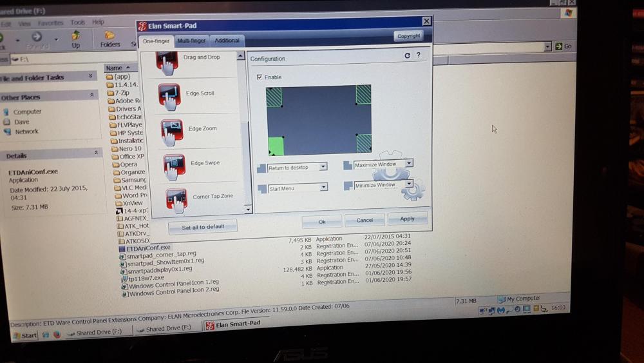Screen dimensions: 644x363
Task: Collapse the Other Places panel
Action: pos(91,95)
